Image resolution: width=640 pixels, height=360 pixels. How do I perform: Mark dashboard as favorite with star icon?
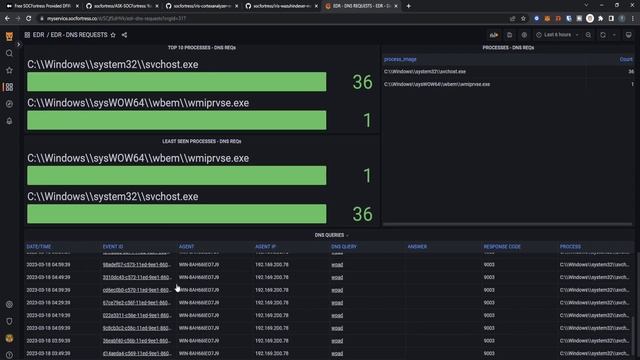click(113, 35)
